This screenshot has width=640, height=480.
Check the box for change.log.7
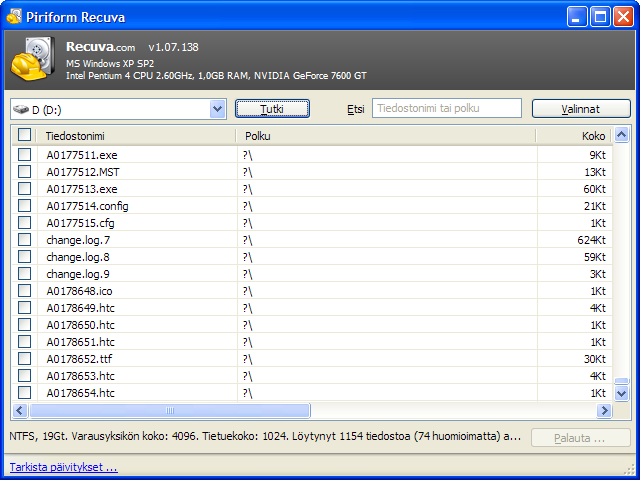pos(24,240)
